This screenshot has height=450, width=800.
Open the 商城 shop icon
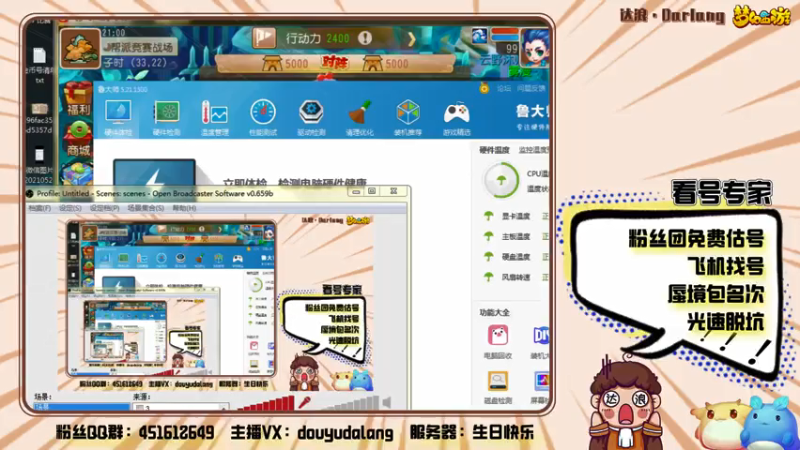[x=79, y=139]
